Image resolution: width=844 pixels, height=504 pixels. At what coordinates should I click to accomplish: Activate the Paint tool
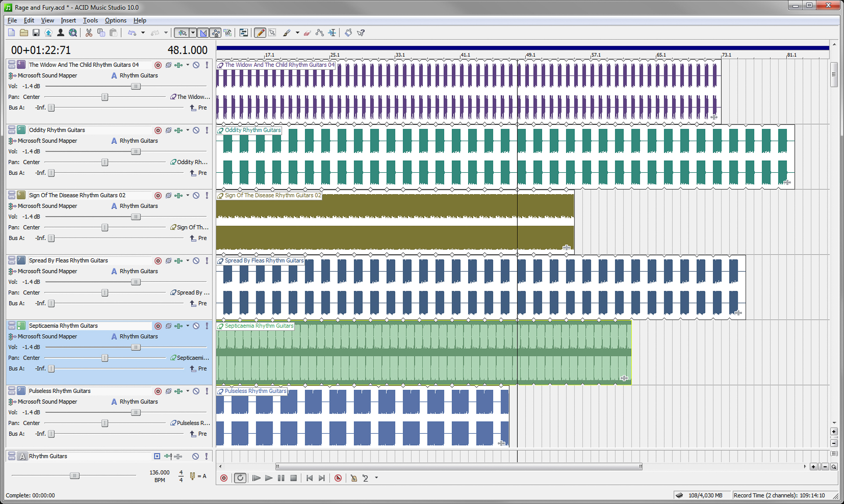(x=288, y=33)
